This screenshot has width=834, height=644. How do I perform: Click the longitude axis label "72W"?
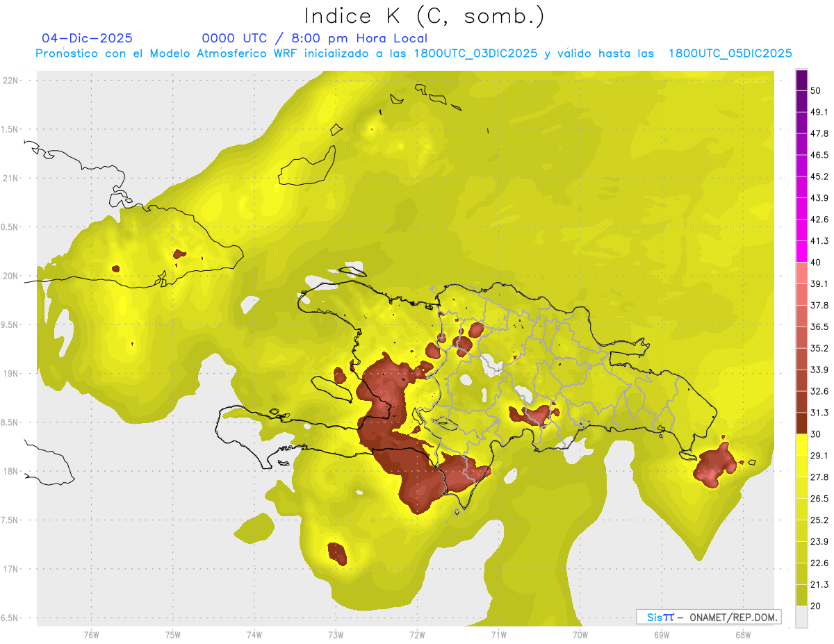(x=417, y=634)
